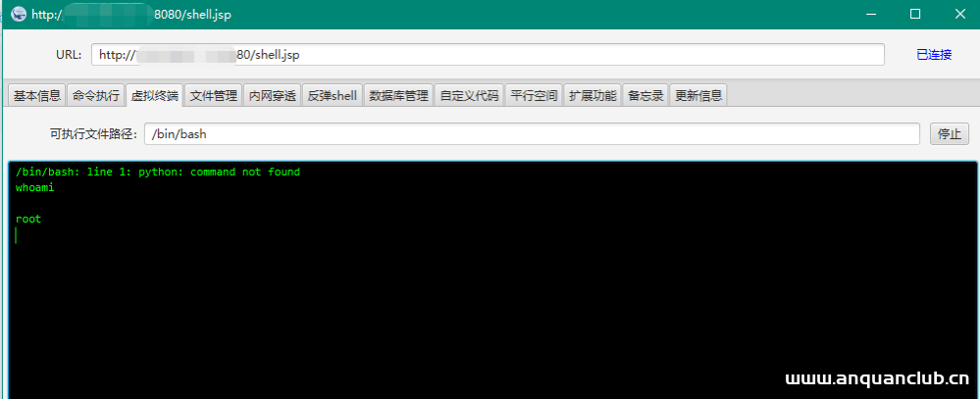980x399 pixels.
Task: Switch to the 反弹shell tab
Action: [x=332, y=96]
